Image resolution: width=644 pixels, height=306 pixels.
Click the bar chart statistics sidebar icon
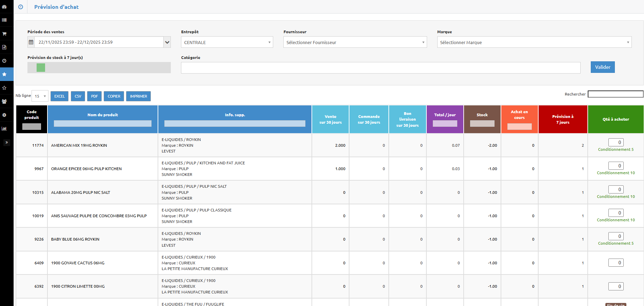coord(4,128)
